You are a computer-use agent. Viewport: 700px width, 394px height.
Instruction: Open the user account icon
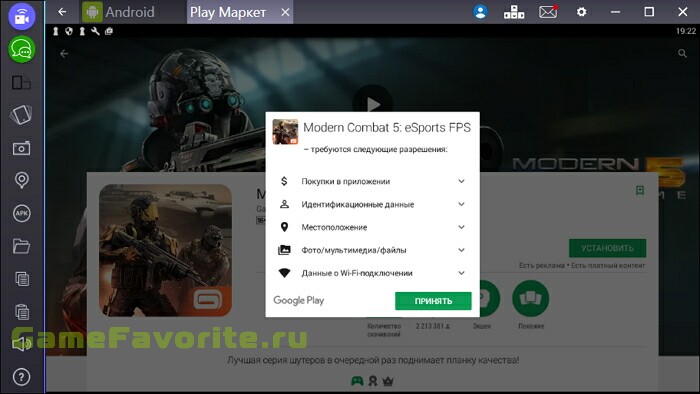click(x=480, y=12)
